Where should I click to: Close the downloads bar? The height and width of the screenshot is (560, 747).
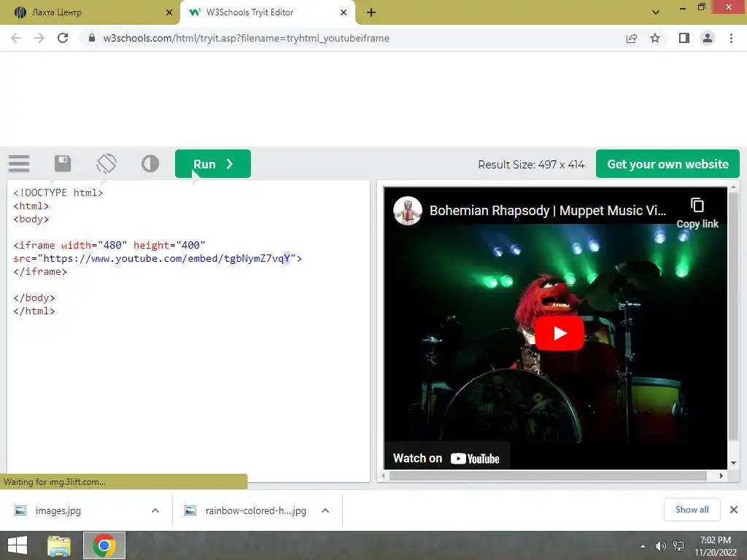[x=734, y=510]
